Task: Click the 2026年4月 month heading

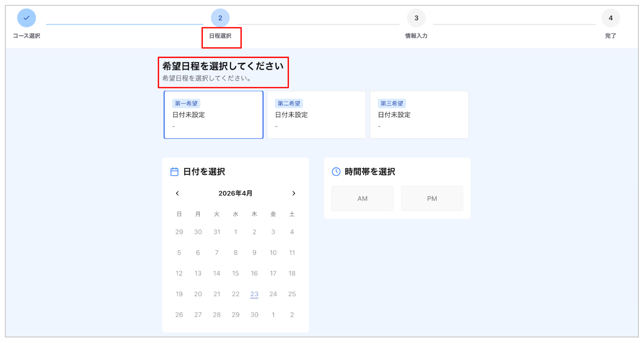Action: [x=236, y=193]
